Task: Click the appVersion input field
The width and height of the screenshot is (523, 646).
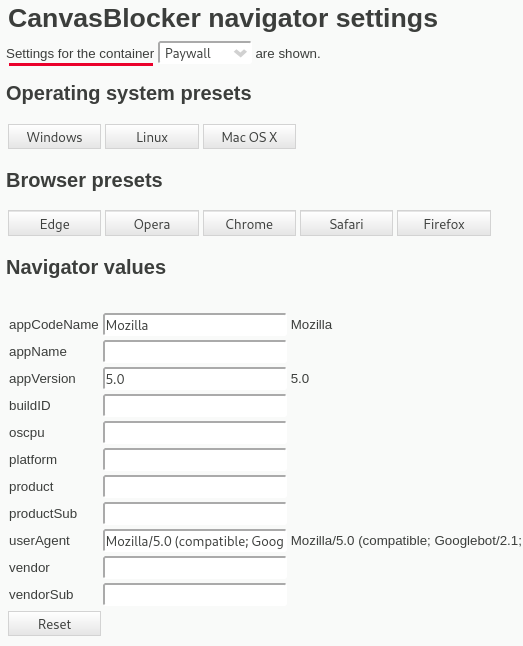Action: point(195,379)
